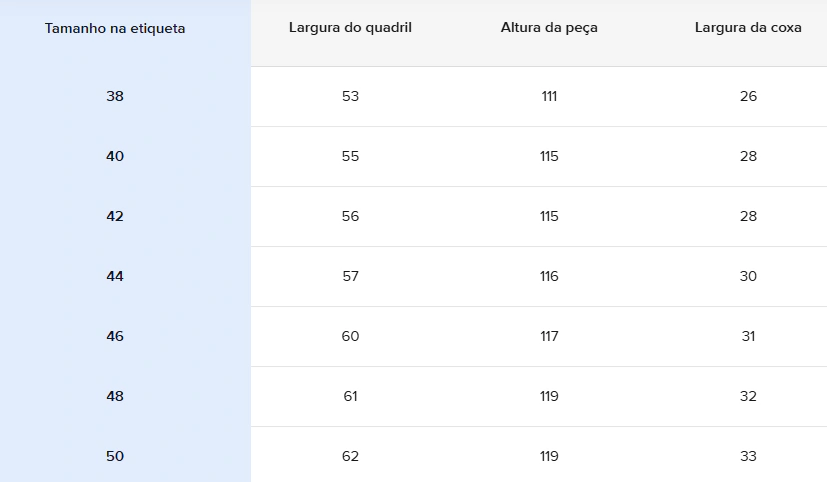Select size 44 row label
Screen dimensions: 827x482
click(x=115, y=277)
